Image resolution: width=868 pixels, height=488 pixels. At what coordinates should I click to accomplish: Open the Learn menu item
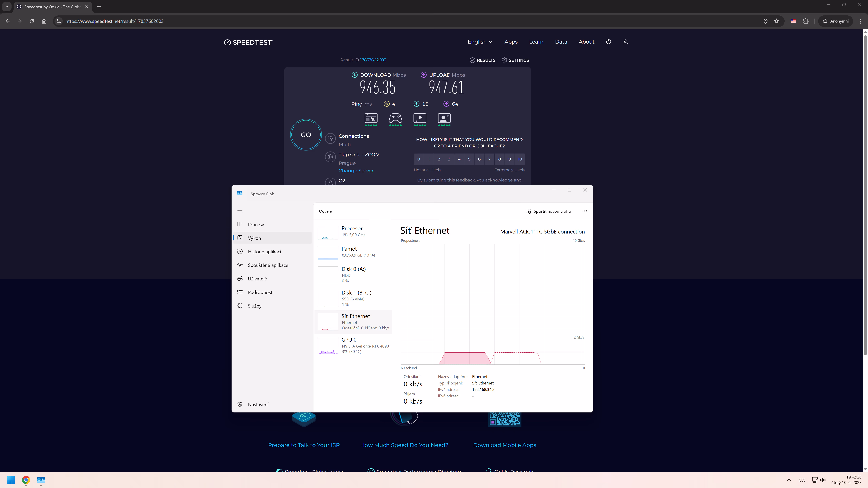click(536, 42)
